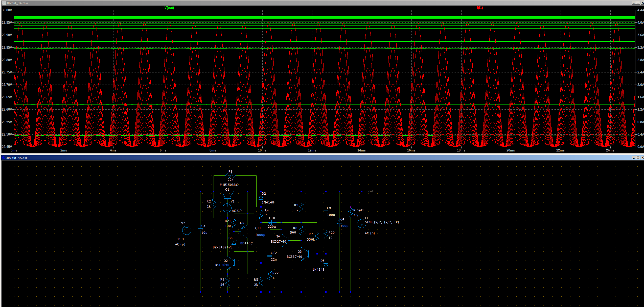Click the 31.3 value of V2
This screenshot has width=644, height=307.
[180, 239]
